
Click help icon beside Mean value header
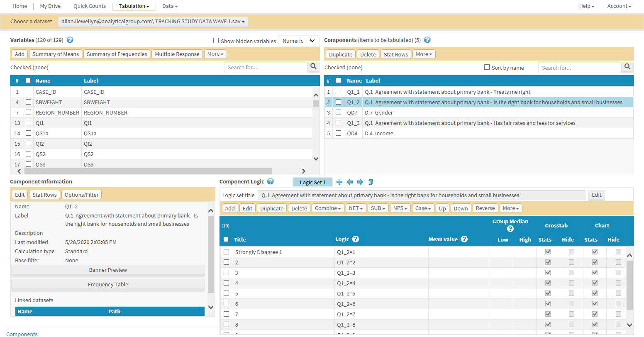[464, 239]
